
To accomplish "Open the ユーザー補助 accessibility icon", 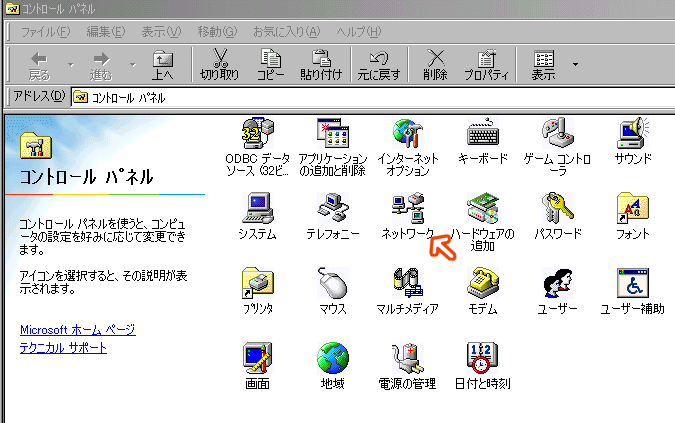I will tap(632, 283).
